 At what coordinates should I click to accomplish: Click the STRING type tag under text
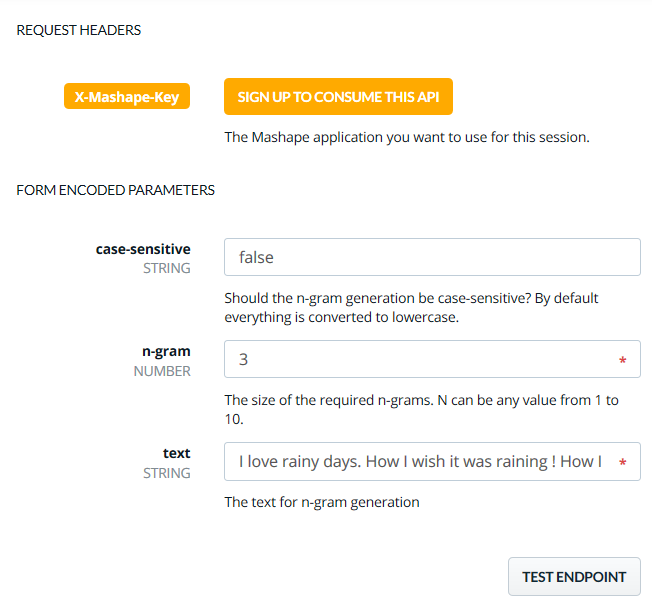(x=167, y=473)
